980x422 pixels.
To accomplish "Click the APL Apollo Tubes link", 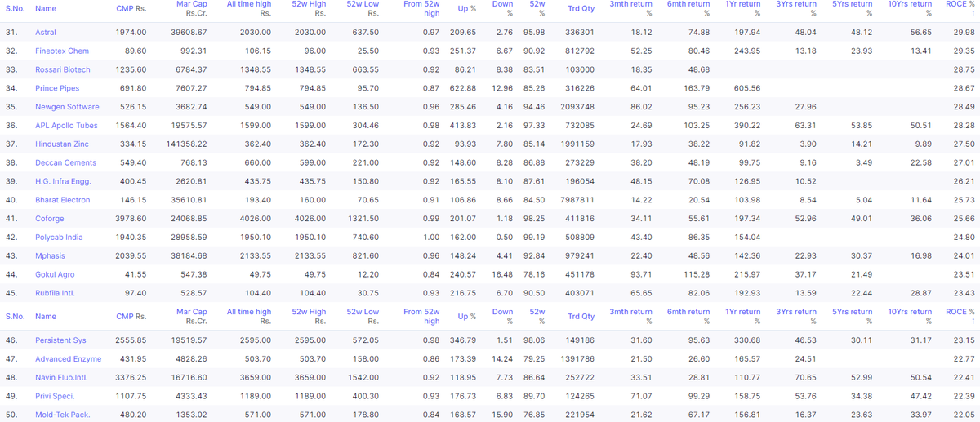I will (67, 126).
